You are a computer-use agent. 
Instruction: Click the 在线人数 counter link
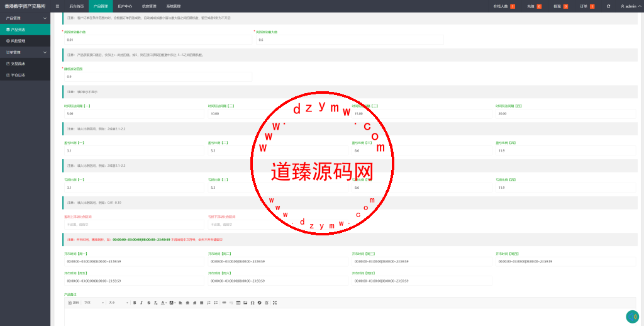tap(504, 6)
